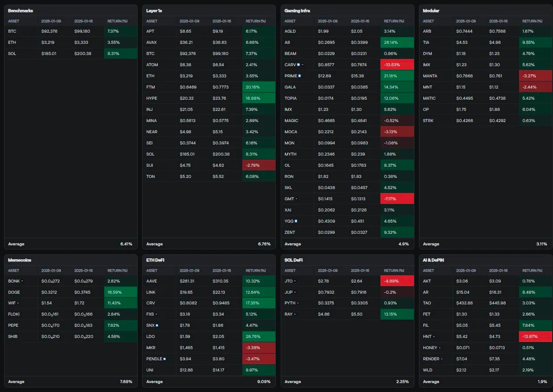Select the Memecoins panel title
This screenshot has width=553, height=392.
(x=20, y=260)
